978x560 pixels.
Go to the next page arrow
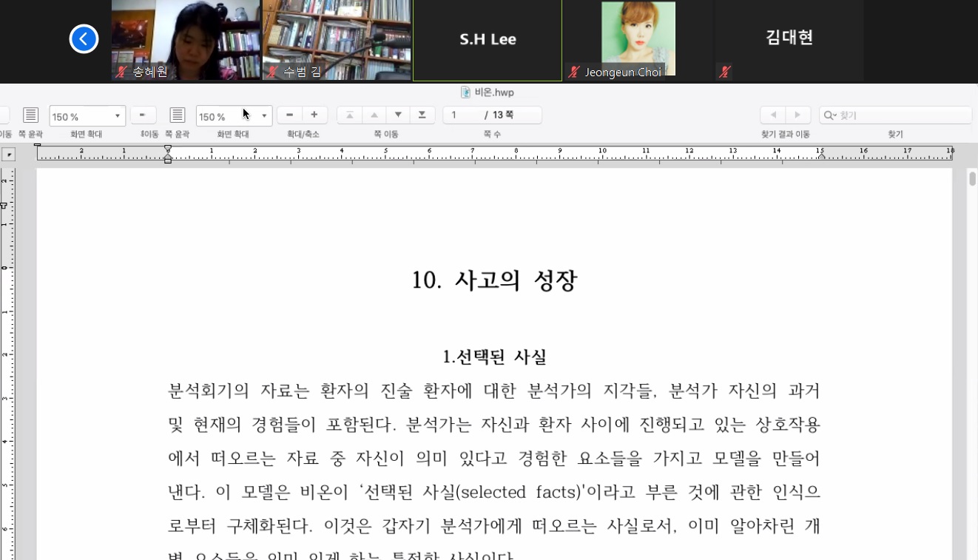tap(398, 115)
